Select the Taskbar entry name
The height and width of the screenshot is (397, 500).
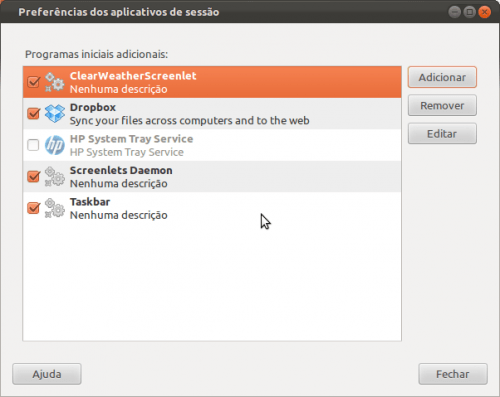(x=90, y=202)
